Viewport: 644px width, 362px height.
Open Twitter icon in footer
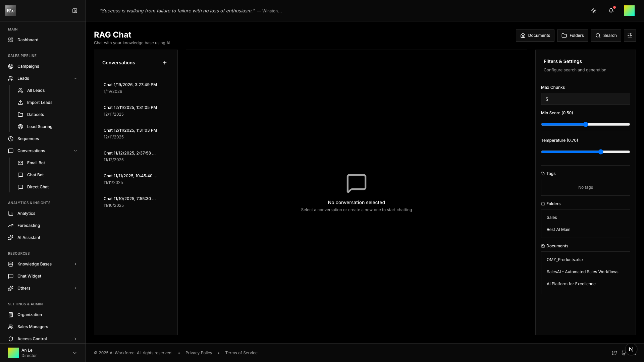point(614,353)
